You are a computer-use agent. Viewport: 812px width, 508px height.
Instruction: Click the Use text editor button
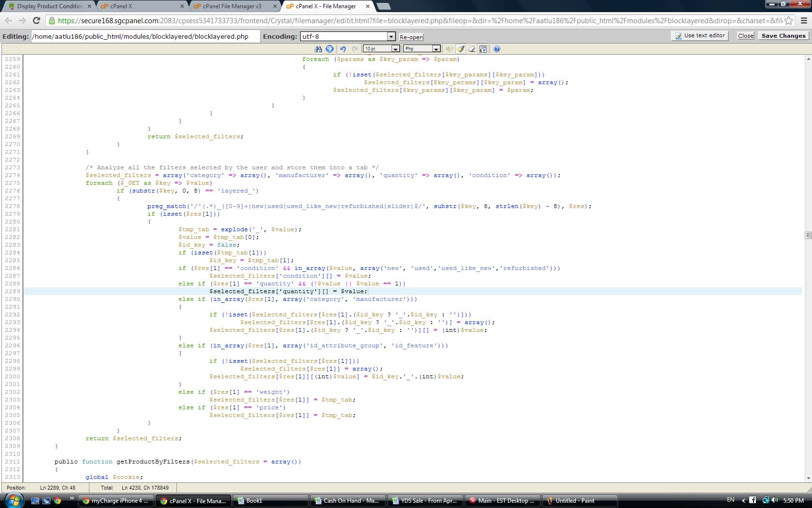point(700,36)
